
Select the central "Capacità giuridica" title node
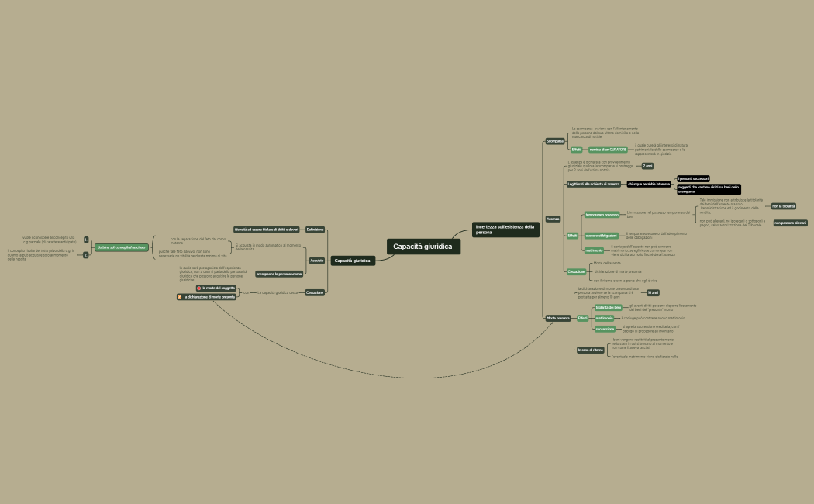click(423, 245)
